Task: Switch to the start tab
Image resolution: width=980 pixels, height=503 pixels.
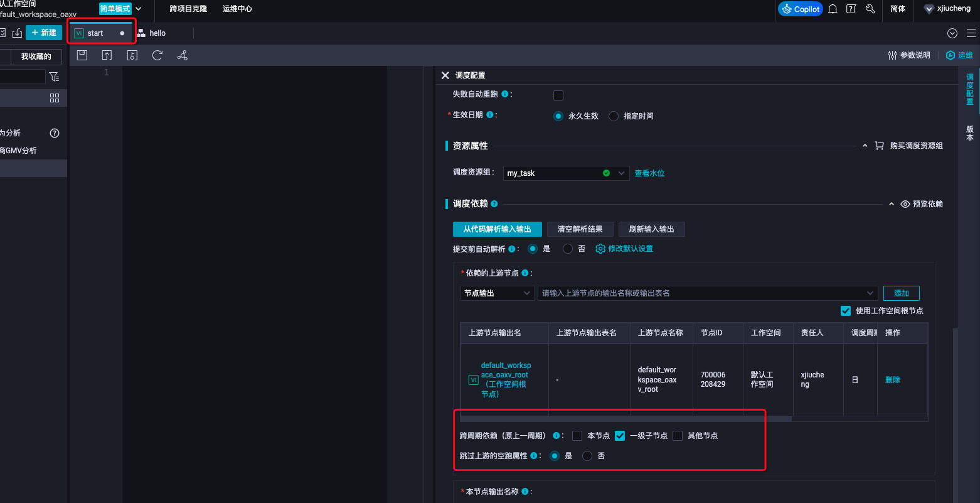Action: [100, 33]
